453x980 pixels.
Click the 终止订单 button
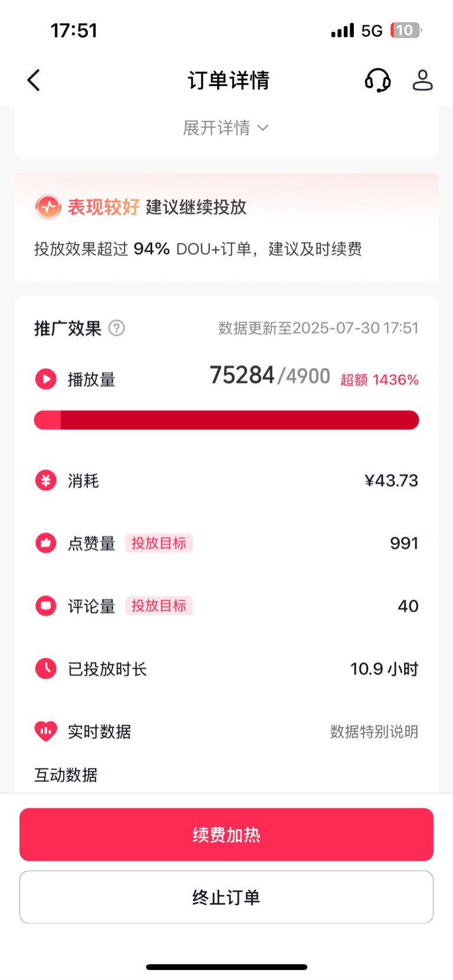(x=226, y=897)
